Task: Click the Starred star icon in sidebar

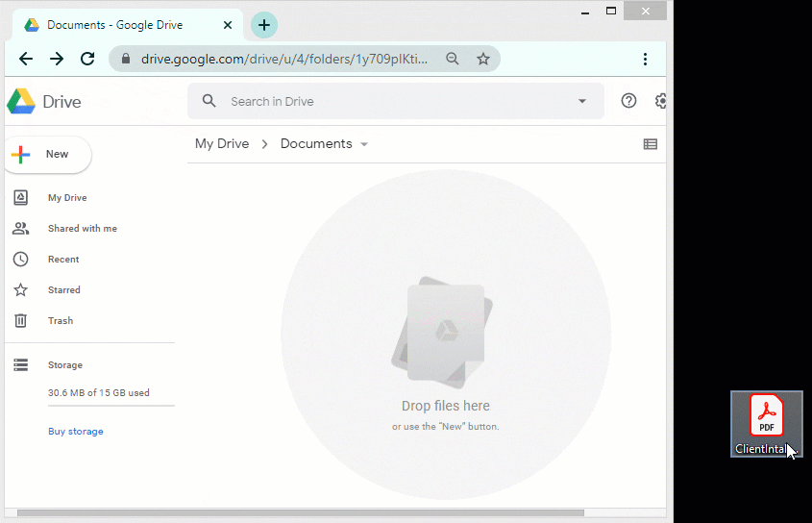Action: [21, 289]
